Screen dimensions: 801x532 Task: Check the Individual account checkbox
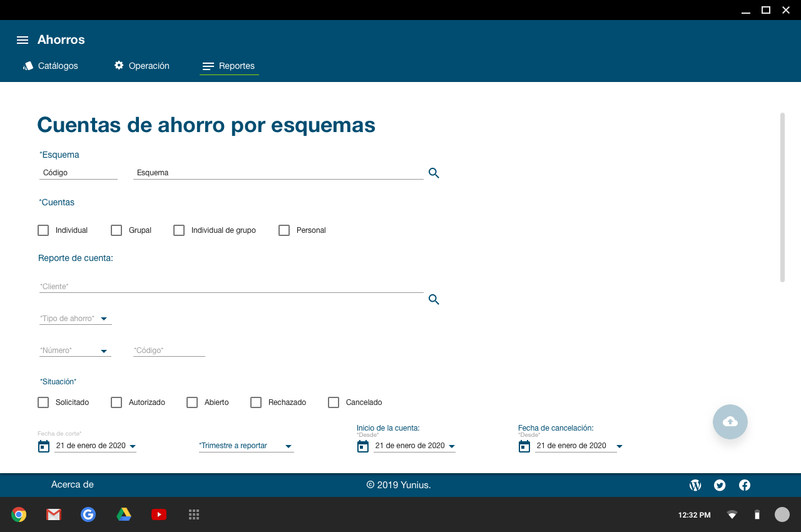[43, 230]
